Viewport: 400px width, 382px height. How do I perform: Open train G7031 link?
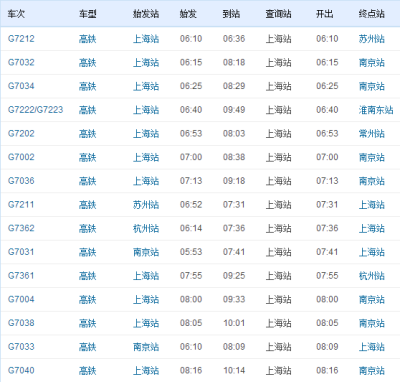click(x=21, y=252)
